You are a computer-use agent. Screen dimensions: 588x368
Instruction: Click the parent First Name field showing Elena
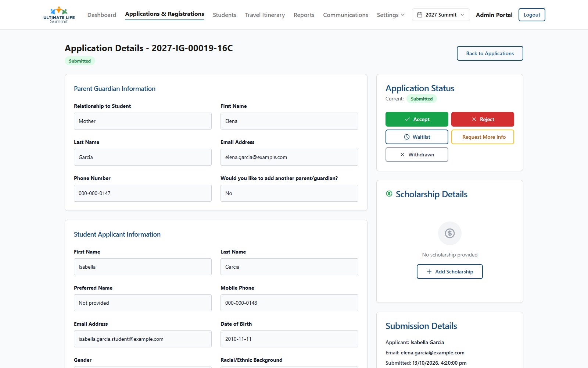click(x=289, y=121)
